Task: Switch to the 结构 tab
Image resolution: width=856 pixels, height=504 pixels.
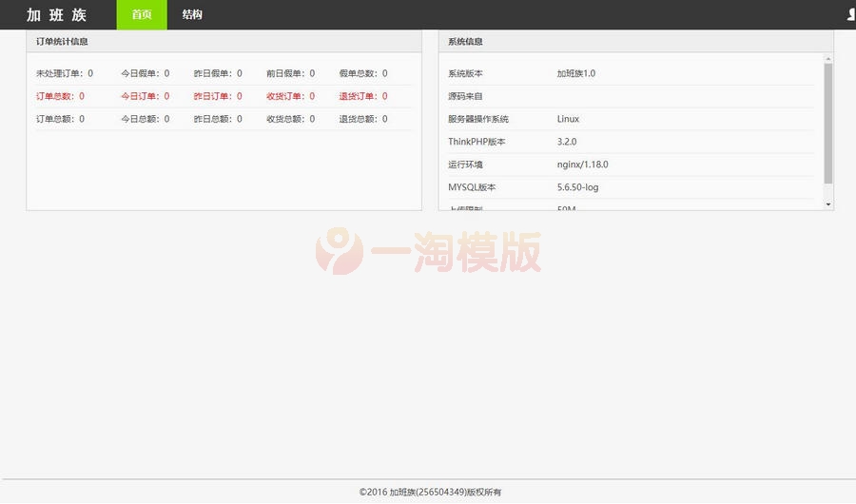Action: tap(192, 14)
